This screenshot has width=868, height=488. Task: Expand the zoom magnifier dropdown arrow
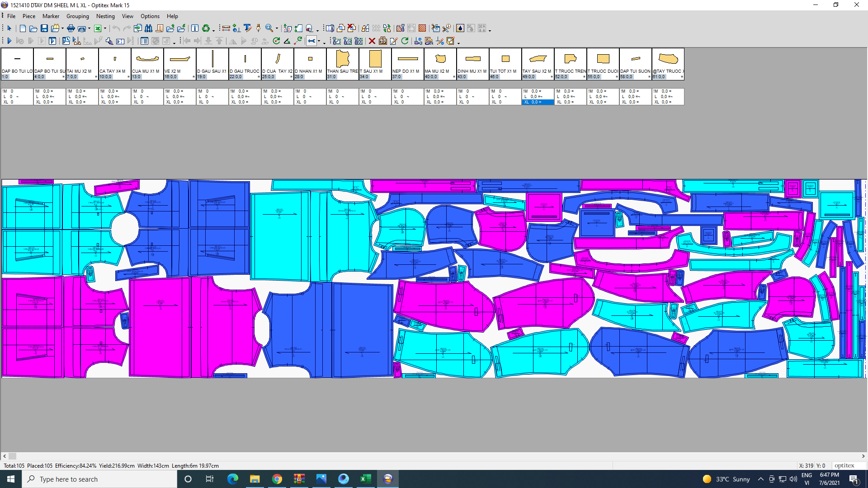pos(277,29)
